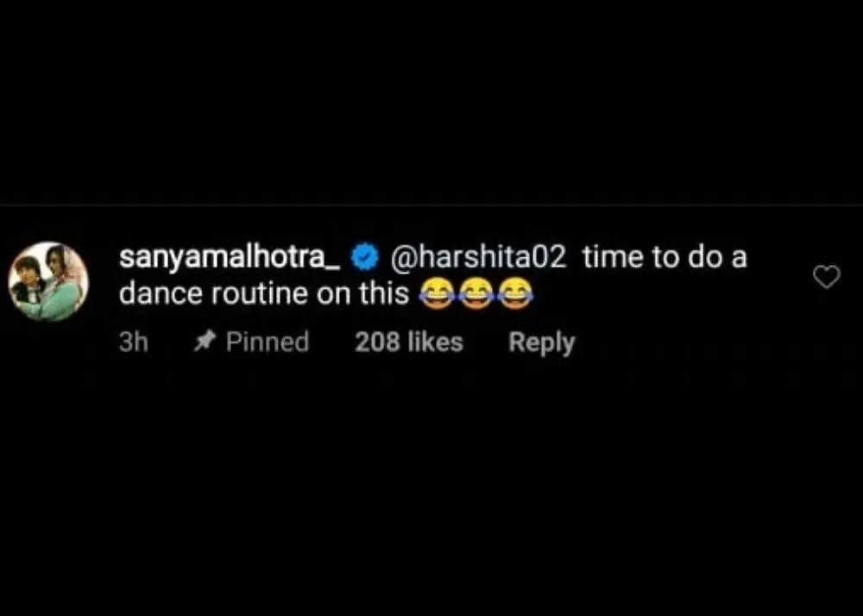Click the last laughing emoji

click(515, 293)
